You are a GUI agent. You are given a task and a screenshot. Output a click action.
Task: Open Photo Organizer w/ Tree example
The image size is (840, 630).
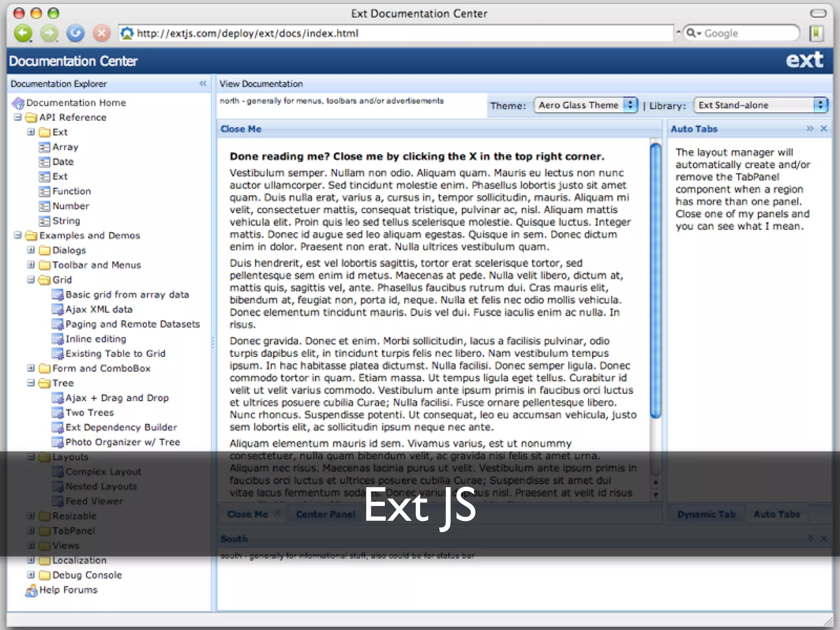coord(123,442)
